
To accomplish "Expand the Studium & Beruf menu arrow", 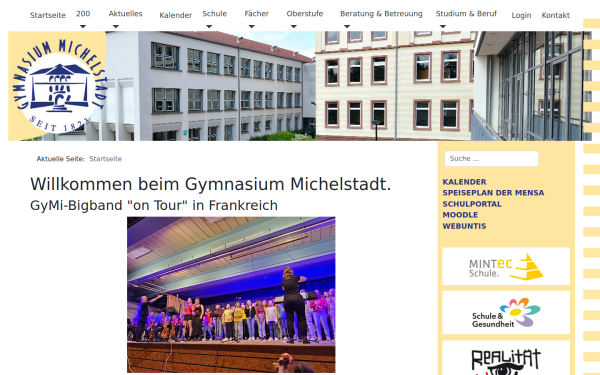I will click(443, 26).
